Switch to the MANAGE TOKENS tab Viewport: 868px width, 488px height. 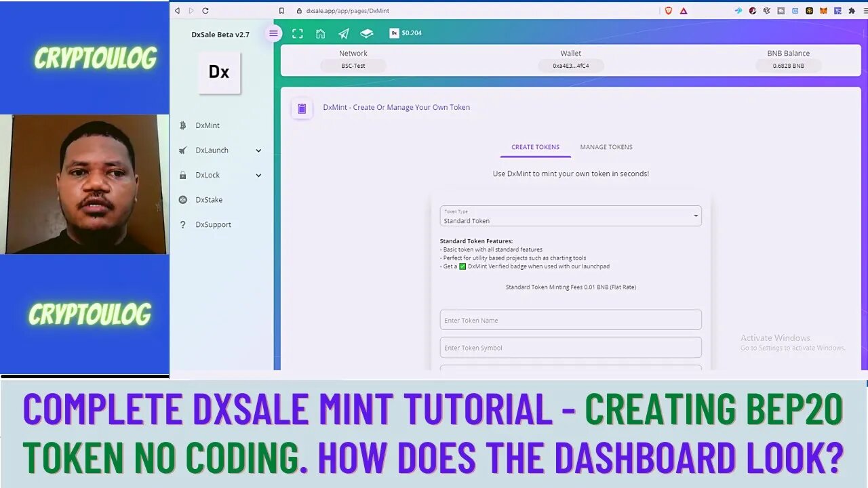click(606, 147)
